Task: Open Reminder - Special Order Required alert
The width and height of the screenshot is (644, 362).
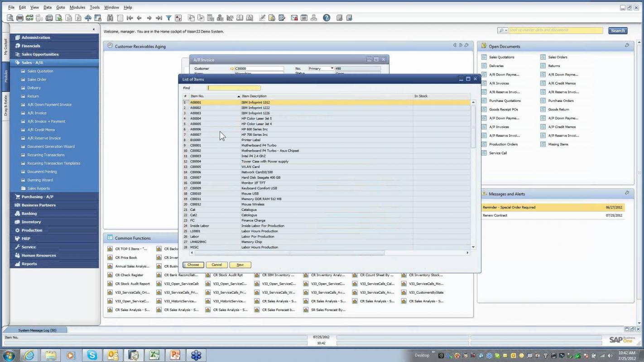Action: 553,207
